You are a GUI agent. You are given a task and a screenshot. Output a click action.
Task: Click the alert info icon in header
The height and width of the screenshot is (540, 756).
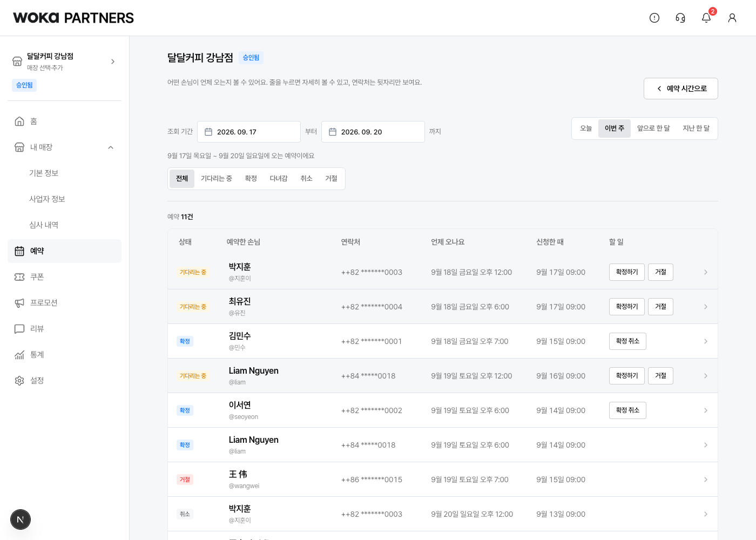point(654,18)
